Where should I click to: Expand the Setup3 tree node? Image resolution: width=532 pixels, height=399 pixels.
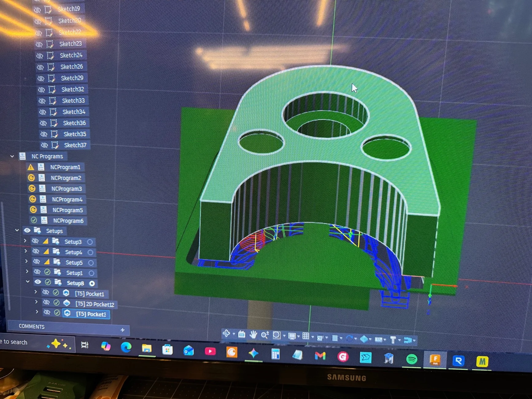coord(25,241)
